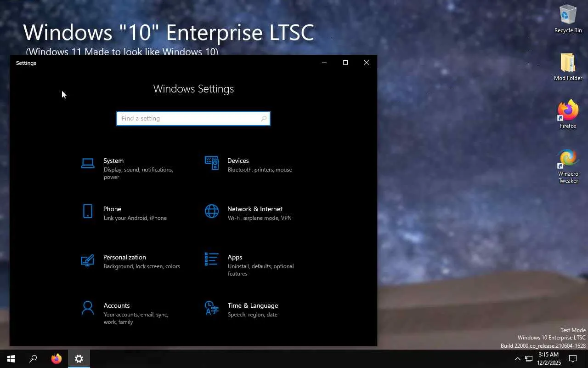588x368 pixels.
Task: Open the network status tray icon
Action: 529,359
